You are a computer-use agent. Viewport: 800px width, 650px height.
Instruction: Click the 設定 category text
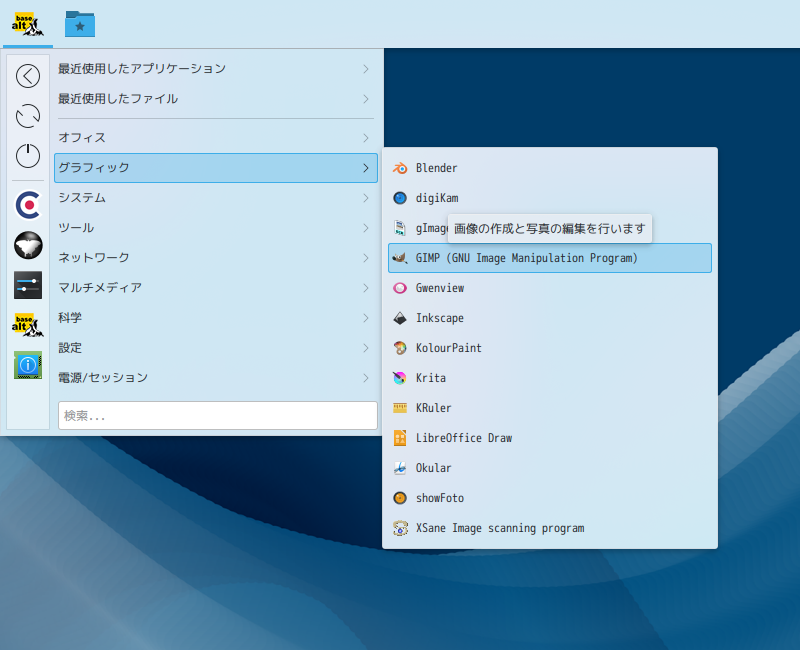[70, 348]
